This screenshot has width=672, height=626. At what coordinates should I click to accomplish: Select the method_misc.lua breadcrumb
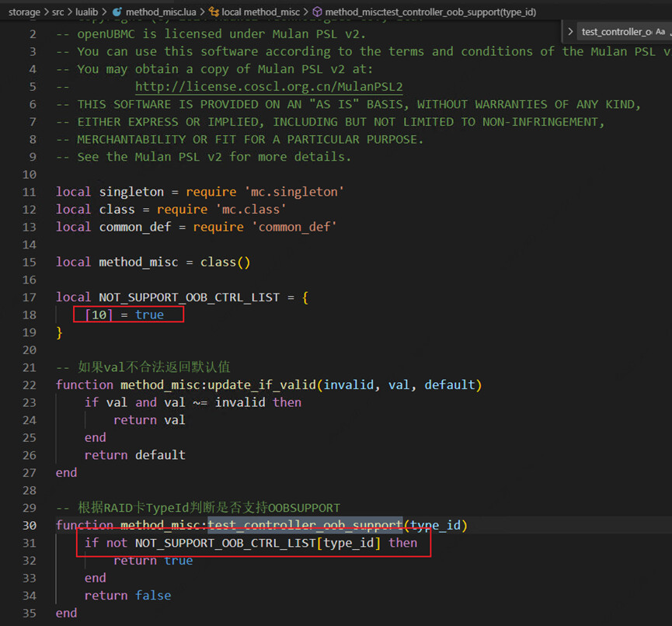158,12
